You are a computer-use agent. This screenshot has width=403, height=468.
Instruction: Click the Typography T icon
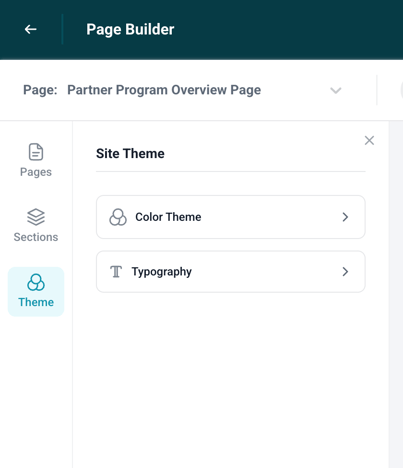tap(116, 272)
